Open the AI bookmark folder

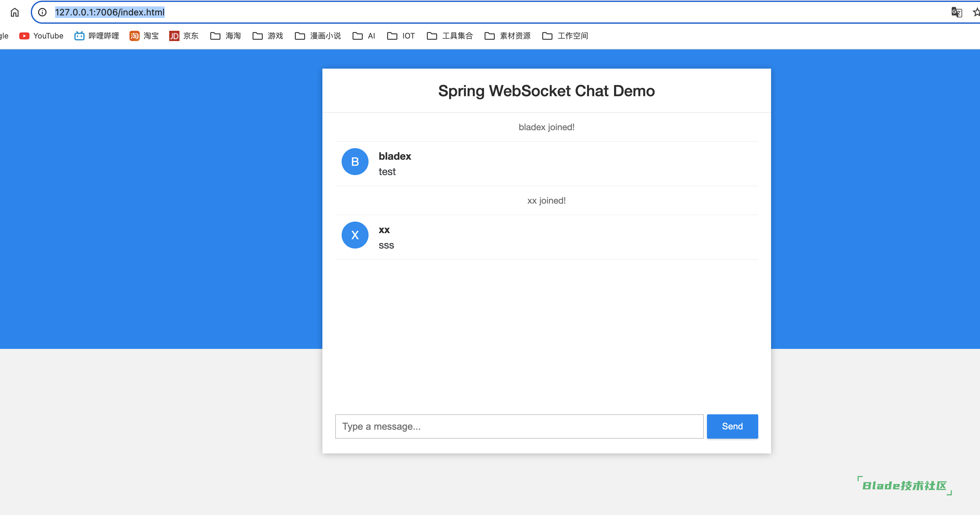point(364,36)
